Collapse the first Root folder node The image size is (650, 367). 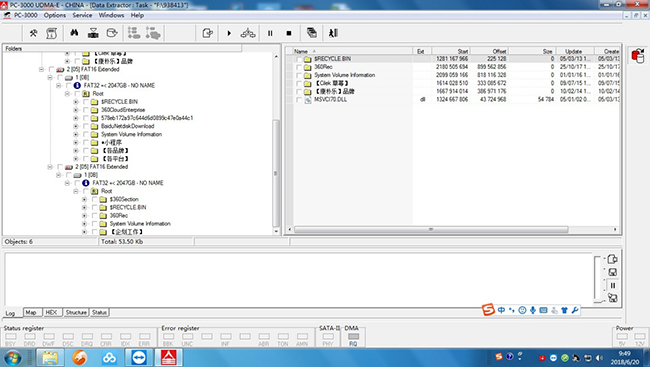point(67,94)
